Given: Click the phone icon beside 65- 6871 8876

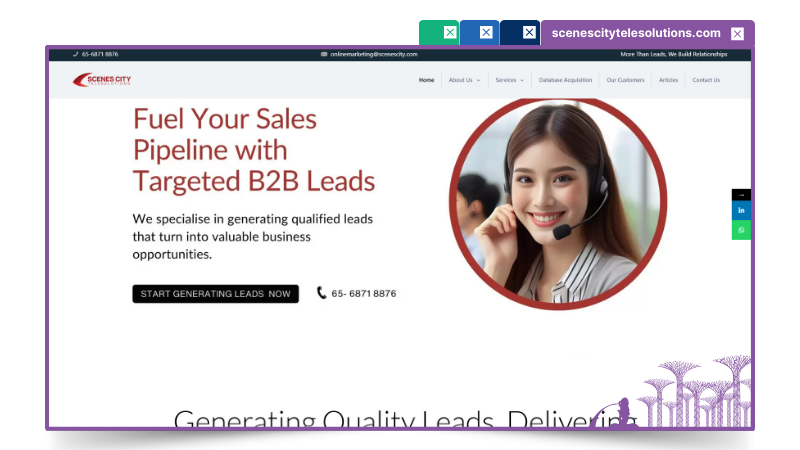Looking at the screenshot, I should coord(321,293).
